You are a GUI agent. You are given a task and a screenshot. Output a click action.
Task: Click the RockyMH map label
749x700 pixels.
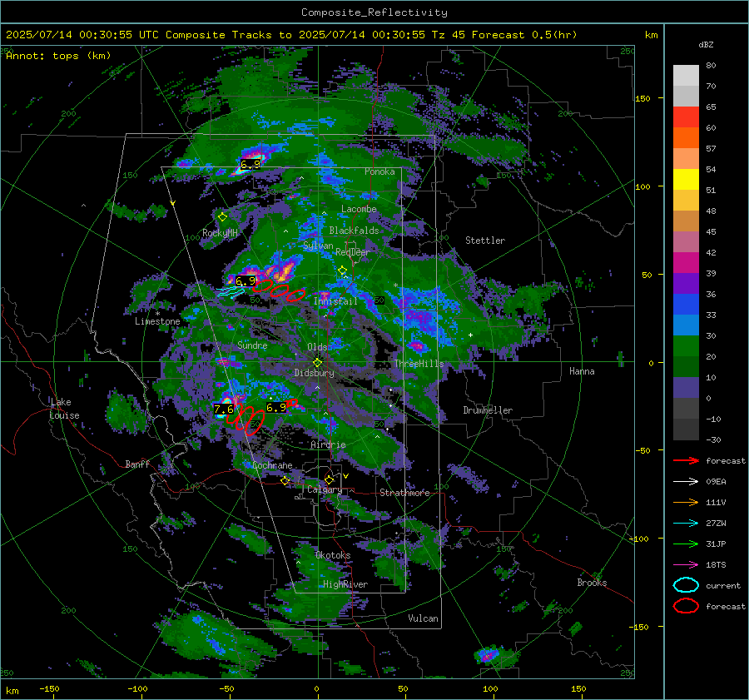click(x=220, y=233)
